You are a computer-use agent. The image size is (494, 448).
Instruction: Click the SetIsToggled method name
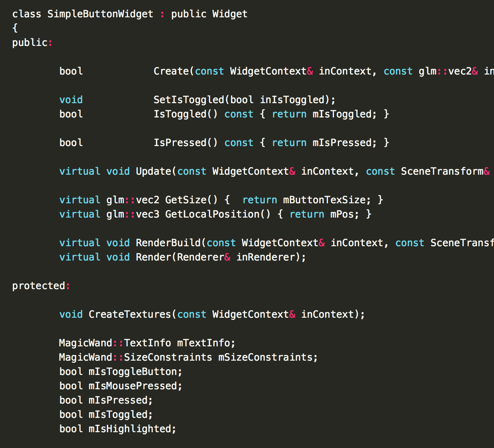point(189,100)
